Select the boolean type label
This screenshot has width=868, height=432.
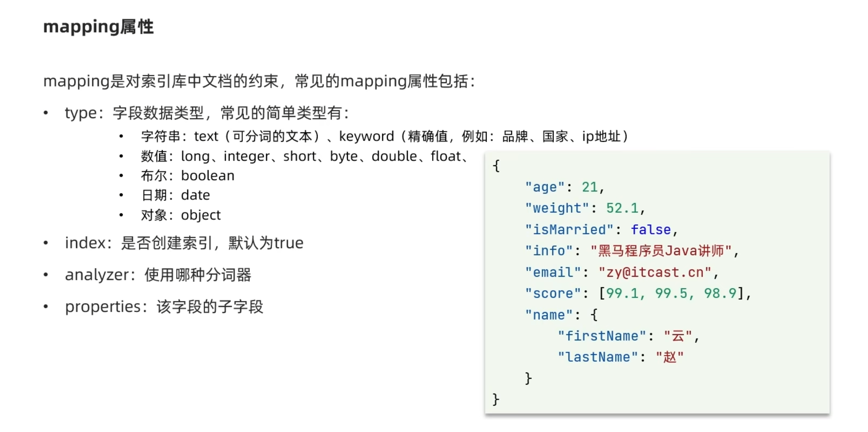[x=207, y=175]
